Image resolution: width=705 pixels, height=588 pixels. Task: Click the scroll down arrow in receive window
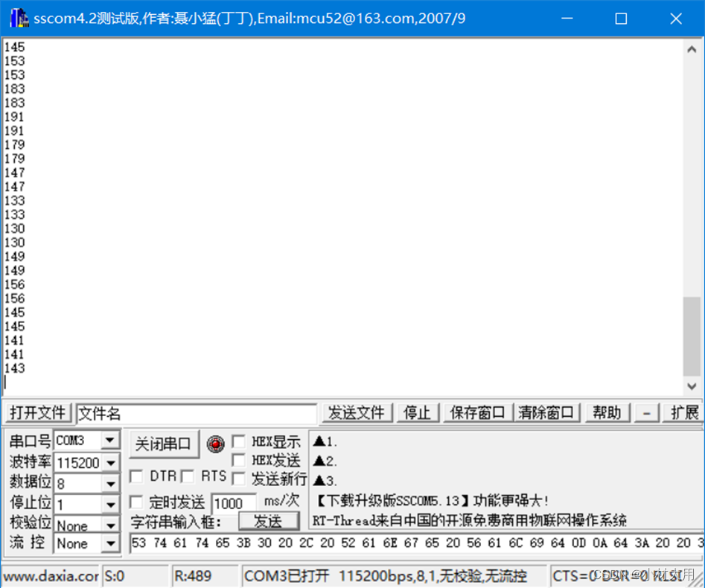(692, 386)
